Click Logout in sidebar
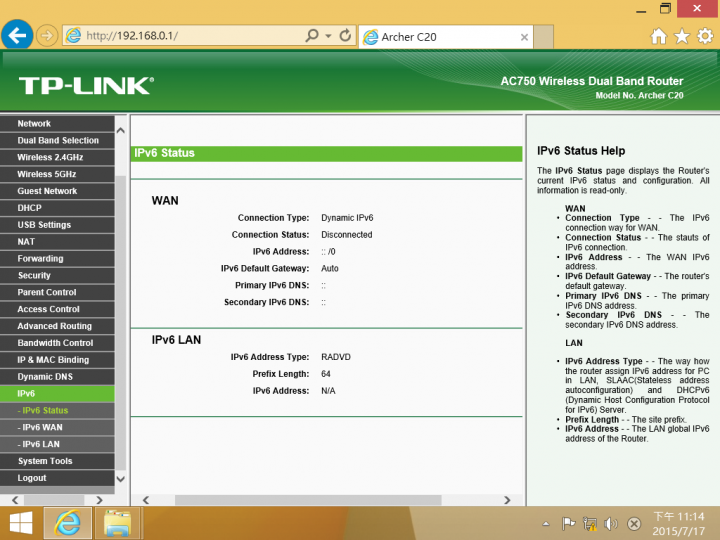The height and width of the screenshot is (540, 720). pos(57,478)
